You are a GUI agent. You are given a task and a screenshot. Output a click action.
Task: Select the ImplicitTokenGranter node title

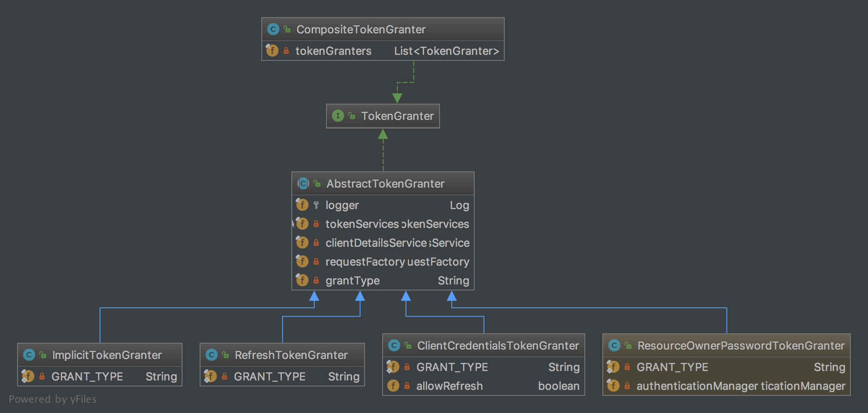(107, 355)
